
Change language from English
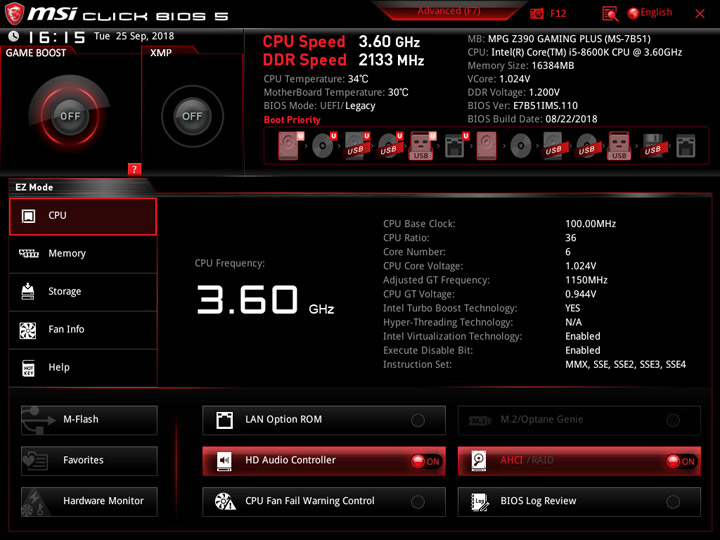tap(650, 13)
